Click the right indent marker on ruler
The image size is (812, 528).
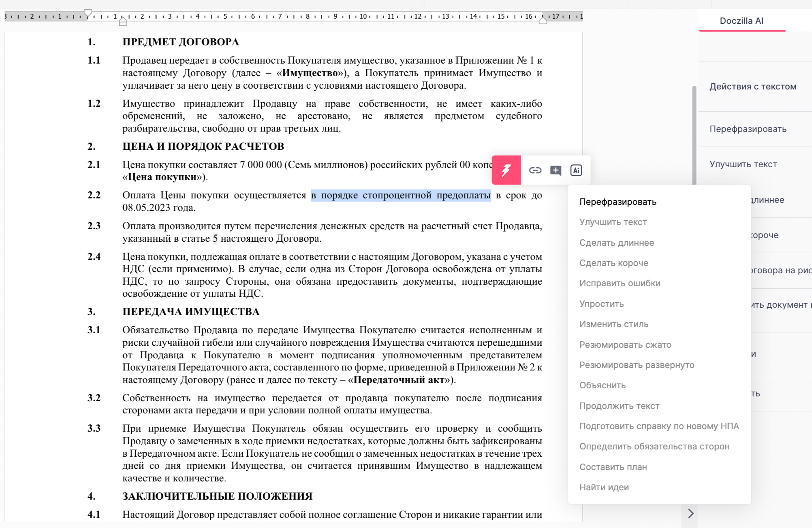543,20
